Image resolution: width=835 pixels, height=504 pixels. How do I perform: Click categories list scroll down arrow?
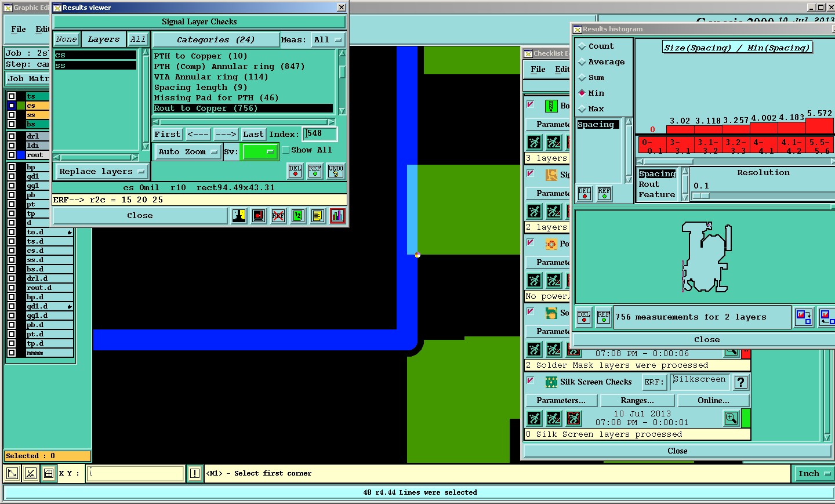click(x=342, y=111)
